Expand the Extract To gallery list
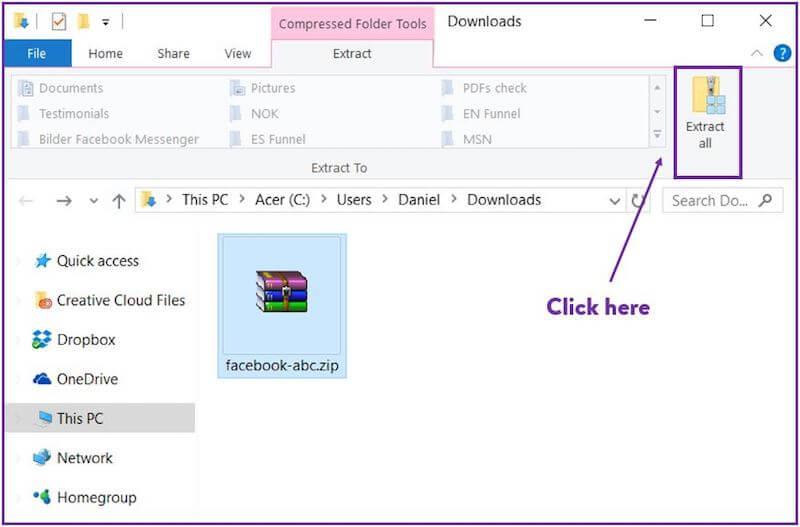This screenshot has width=800, height=527. (x=657, y=135)
